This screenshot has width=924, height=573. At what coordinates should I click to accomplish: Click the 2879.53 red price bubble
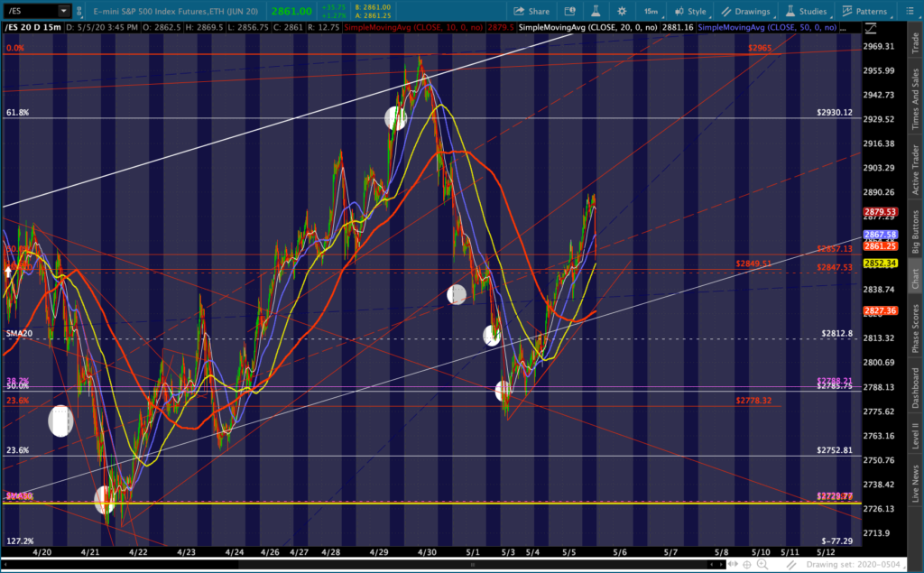click(x=880, y=212)
